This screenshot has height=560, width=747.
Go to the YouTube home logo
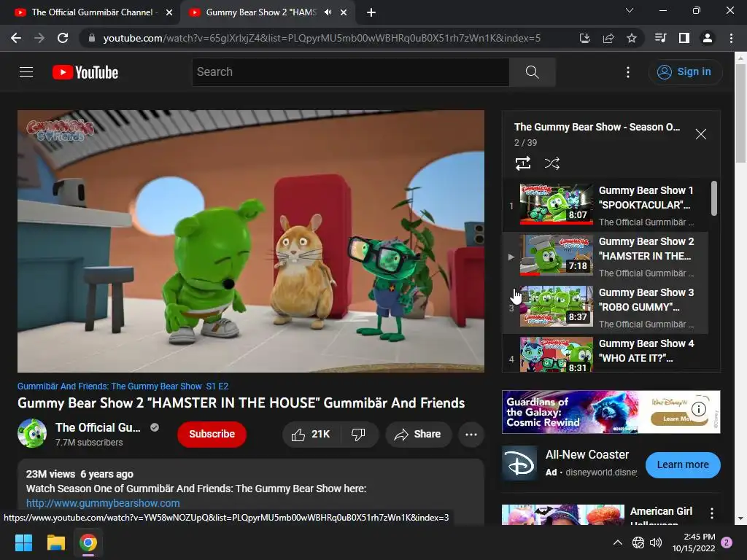(x=85, y=72)
